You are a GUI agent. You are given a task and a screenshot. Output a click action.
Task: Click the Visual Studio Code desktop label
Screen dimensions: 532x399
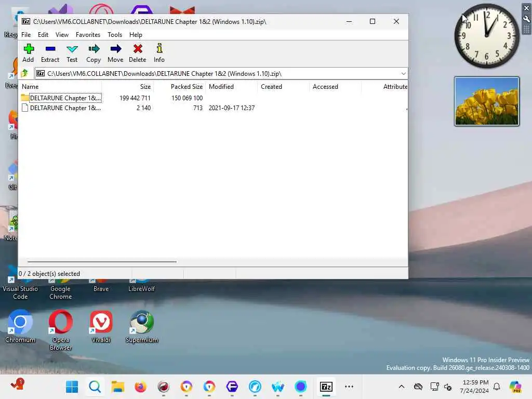(20, 292)
